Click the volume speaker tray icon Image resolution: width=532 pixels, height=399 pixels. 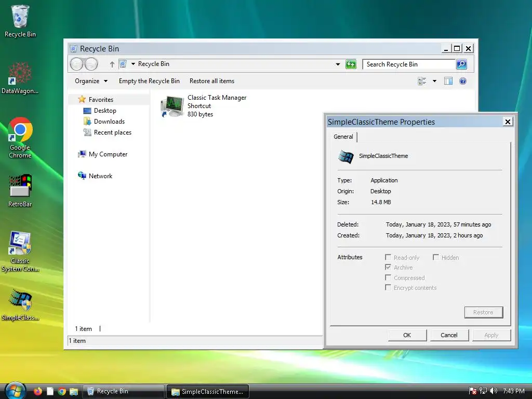coord(494,391)
